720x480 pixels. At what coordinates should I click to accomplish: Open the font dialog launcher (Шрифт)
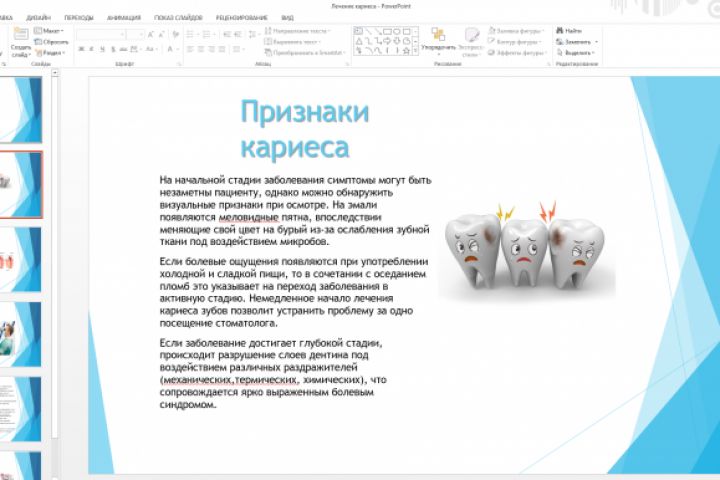coord(179,64)
